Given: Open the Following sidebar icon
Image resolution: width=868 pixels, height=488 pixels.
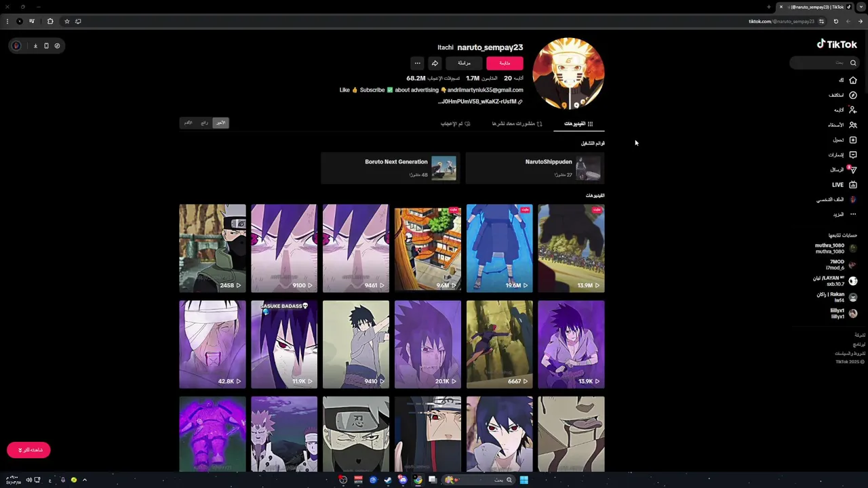Looking at the screenshot, I should [853, 110].
